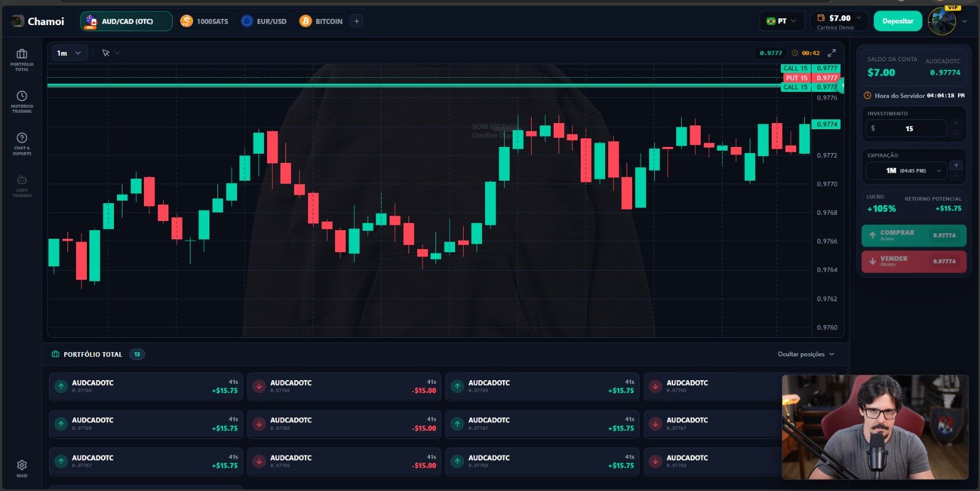Click the VENDER Abaixo button
Image resolution: width=980 pixels, height=491 pixels.
pyautogui.click(x=914, y=261)
